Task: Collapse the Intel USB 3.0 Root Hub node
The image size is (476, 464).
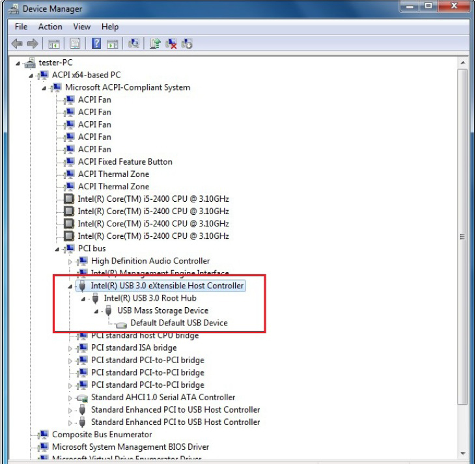Action: pos(83,299)
